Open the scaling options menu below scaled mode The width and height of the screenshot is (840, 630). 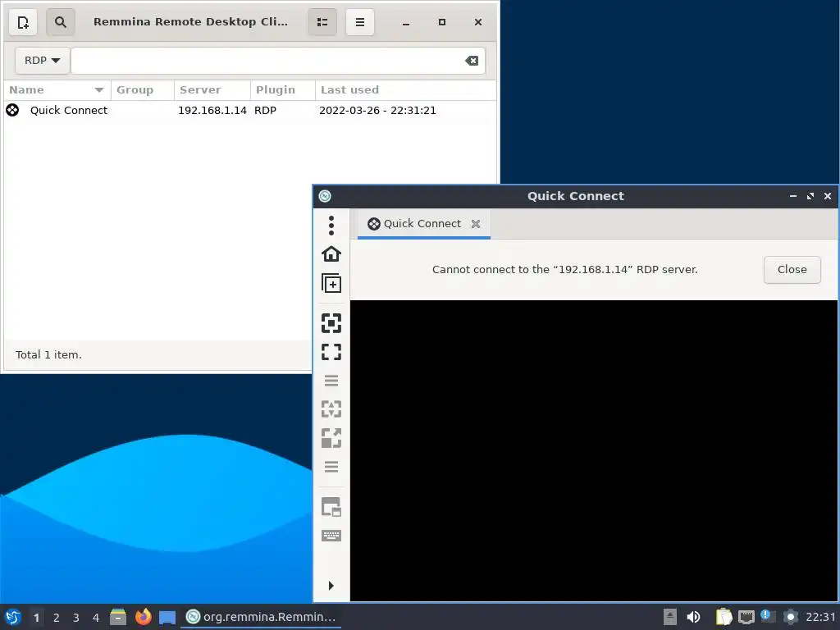[331, 467]
